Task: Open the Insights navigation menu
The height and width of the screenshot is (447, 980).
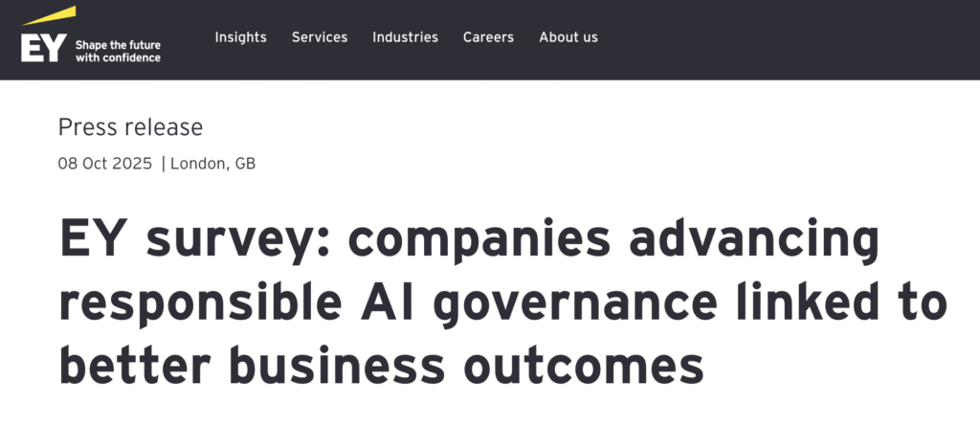Action: 240,37
